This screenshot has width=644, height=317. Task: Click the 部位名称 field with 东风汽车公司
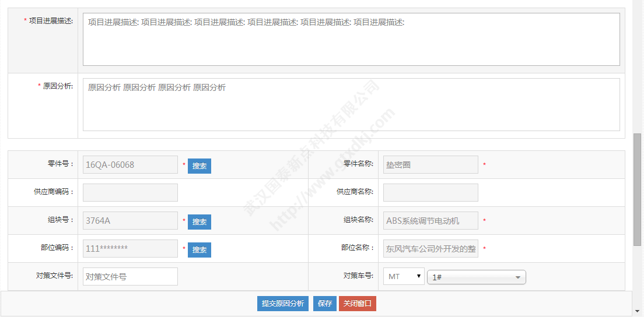(430, 249)
